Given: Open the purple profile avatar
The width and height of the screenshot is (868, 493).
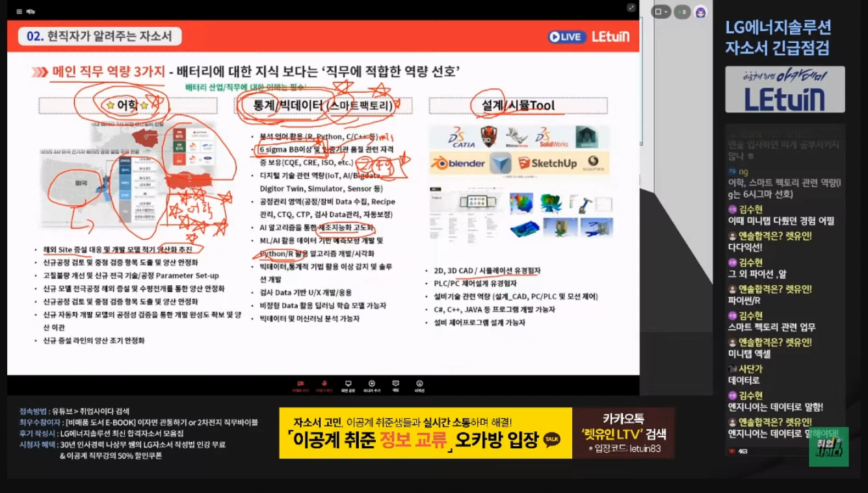Looking at the screenshot, I should (x=700, y=12).
